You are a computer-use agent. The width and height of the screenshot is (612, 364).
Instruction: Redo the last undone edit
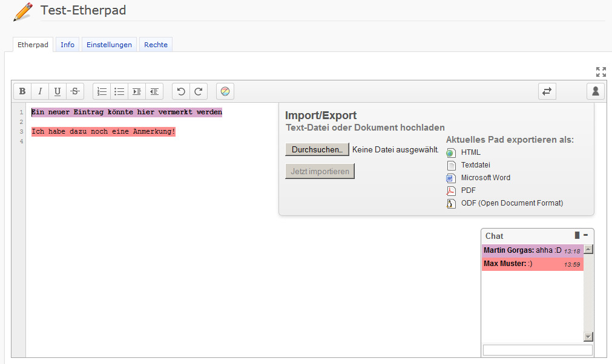pos(199,91)
